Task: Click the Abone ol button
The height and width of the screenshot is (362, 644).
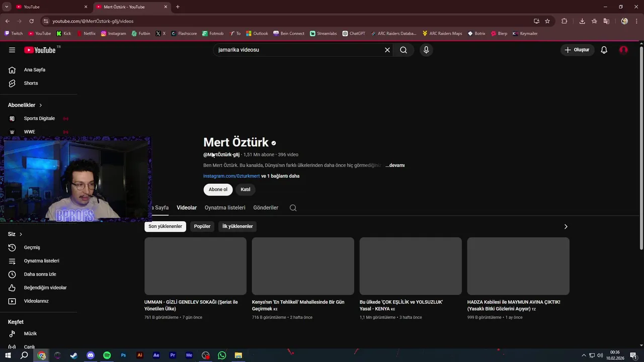Action: click(218, 190)
